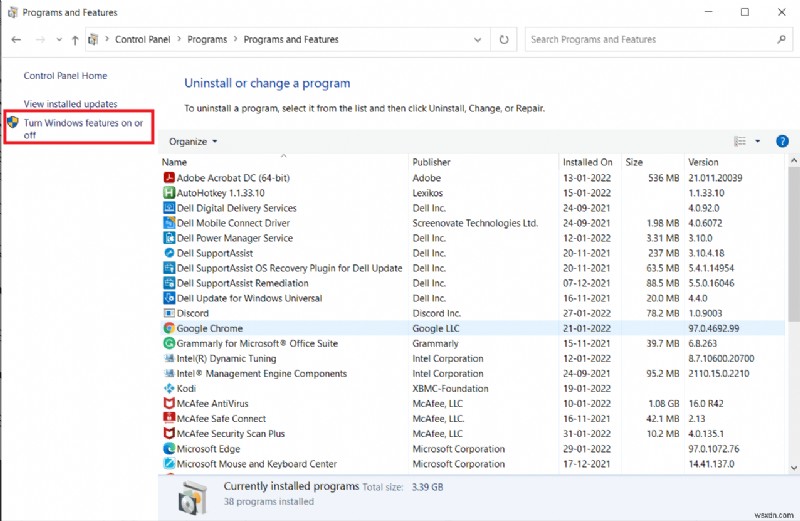The width and height of the screenshot is (800, 521).
Task: Click the Programs and Features breadcrumb
Action: pos(291,39)
